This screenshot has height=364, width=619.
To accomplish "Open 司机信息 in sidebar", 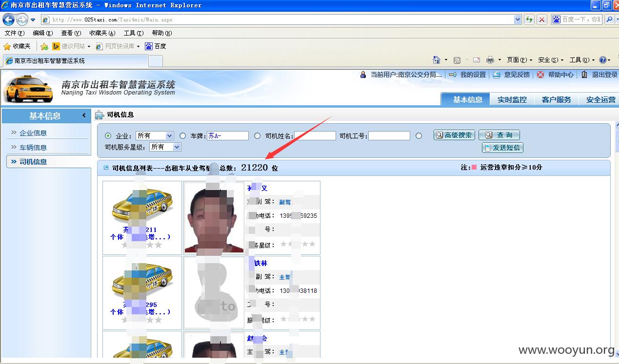I will point(33,162).
